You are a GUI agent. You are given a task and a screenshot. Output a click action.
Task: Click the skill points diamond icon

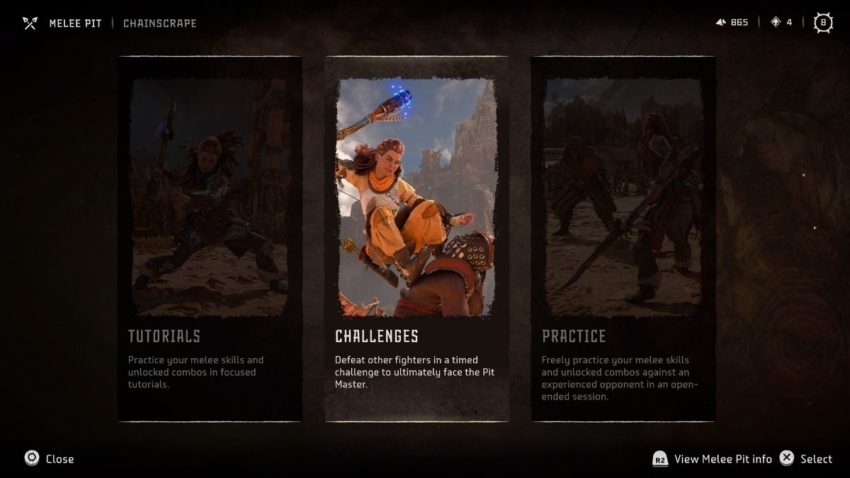click(x=776, y=22)
